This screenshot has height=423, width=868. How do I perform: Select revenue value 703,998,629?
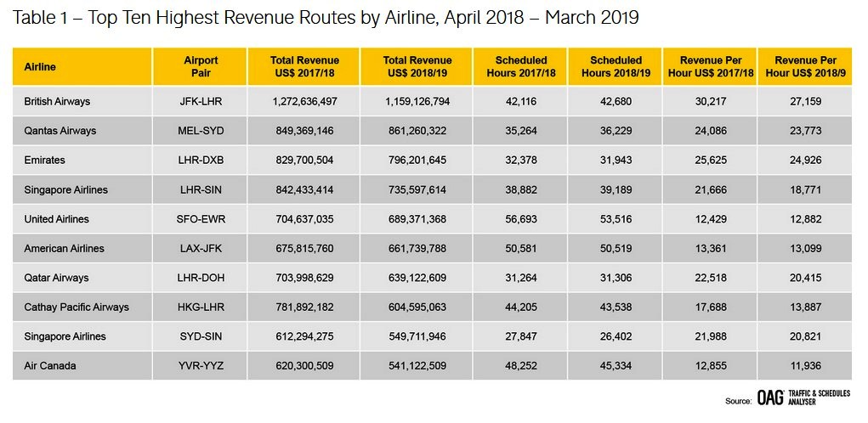tap(304, 278)
